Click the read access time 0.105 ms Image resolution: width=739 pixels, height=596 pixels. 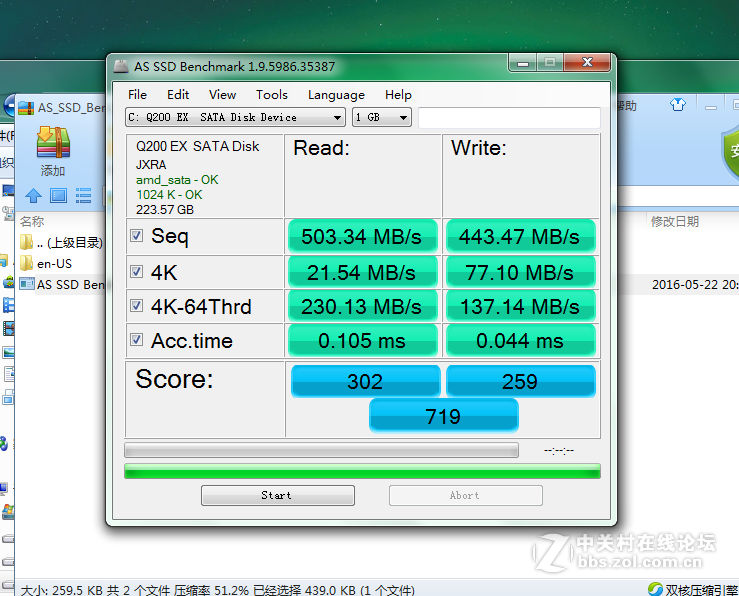(362, 340)
